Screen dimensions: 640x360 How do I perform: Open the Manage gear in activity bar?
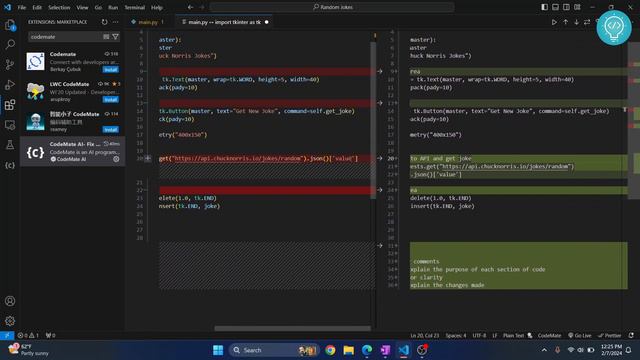click(x=10, y=321)
